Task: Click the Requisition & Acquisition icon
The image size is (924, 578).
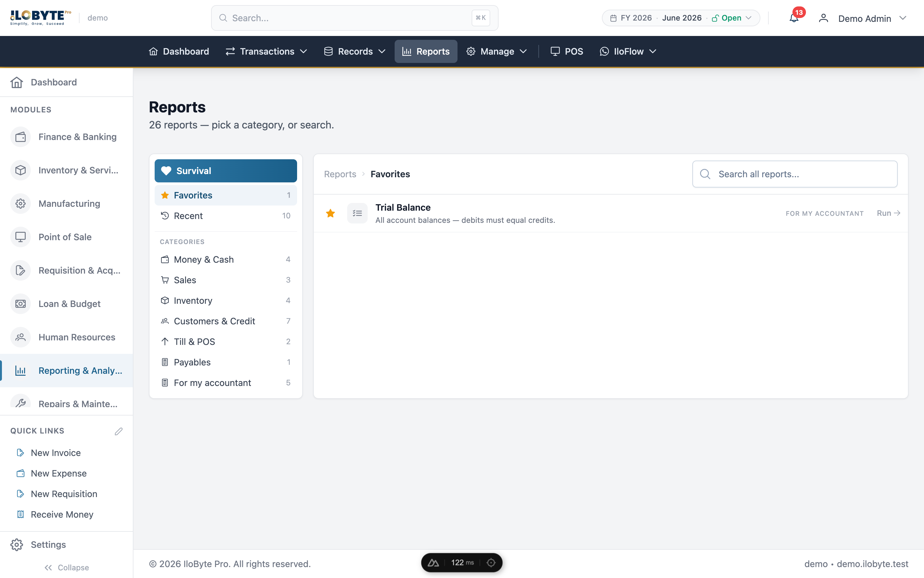Action: pos(20,270)
